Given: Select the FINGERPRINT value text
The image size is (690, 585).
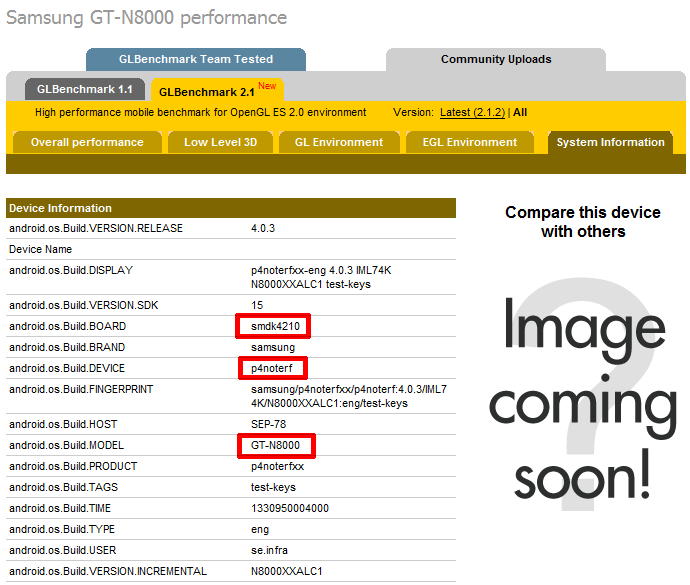Looking at the screenshot, I should pos(349,396).
